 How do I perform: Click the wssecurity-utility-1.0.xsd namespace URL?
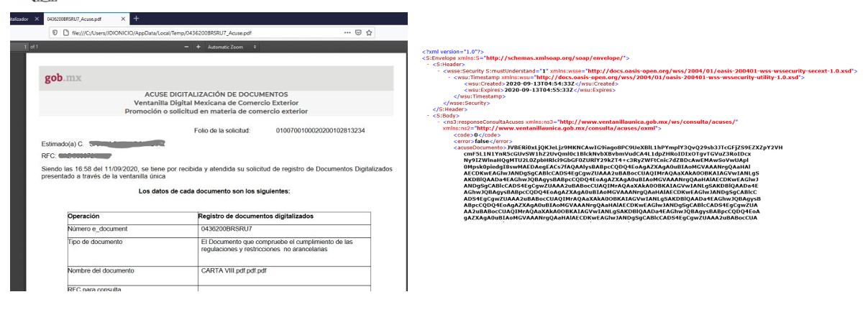[669, 78]
